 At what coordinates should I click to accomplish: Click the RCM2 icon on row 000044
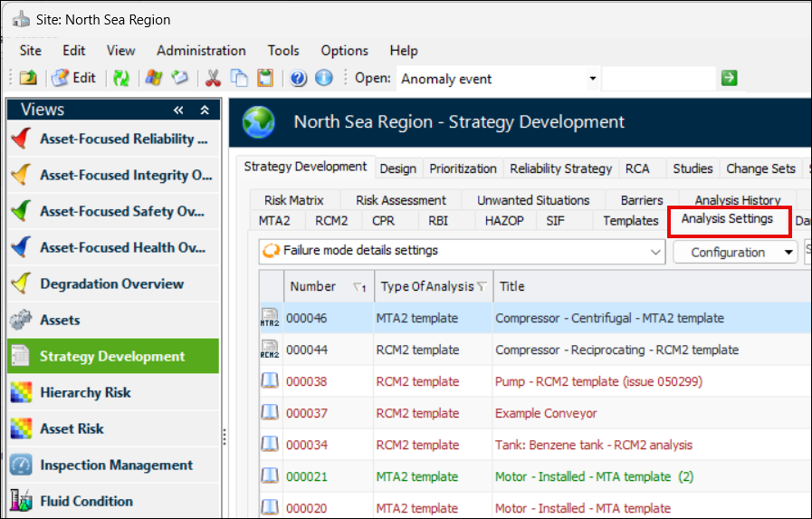270,350
